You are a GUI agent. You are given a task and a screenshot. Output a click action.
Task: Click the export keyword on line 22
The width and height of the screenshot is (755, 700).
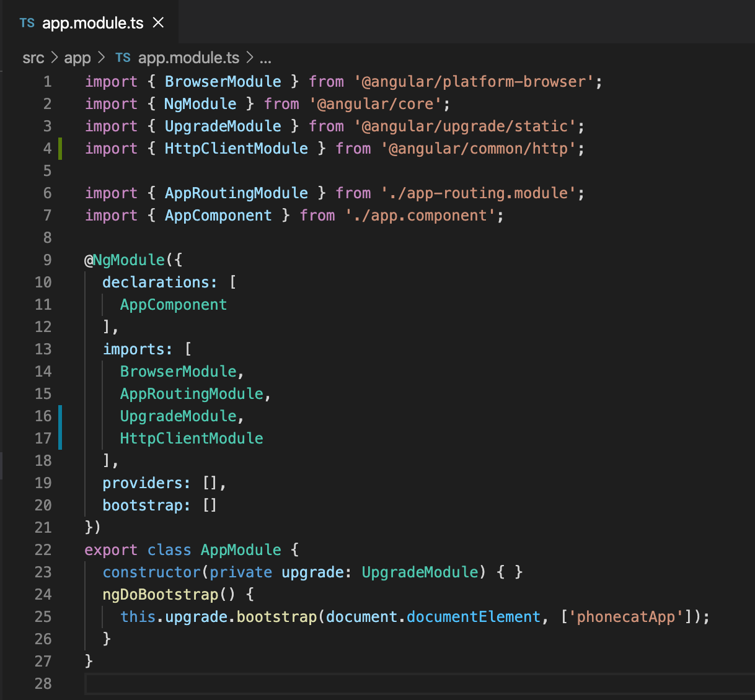coord(111,550)
